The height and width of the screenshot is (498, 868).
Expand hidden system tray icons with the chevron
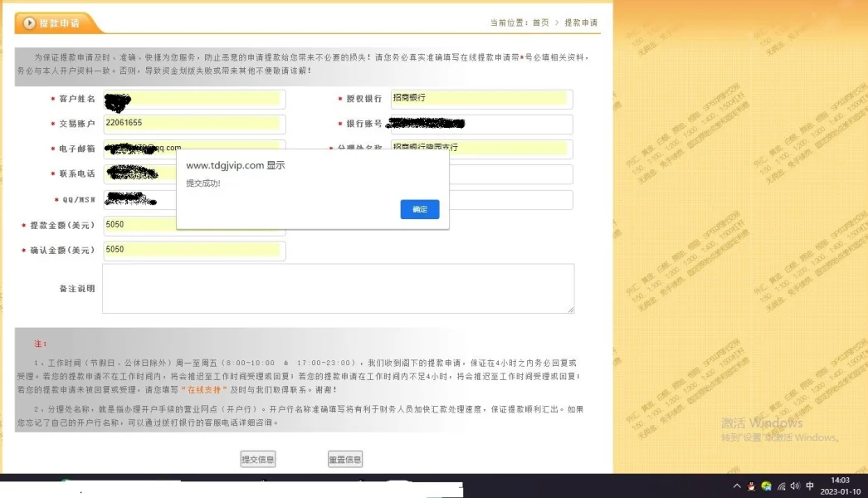point(737,486)
